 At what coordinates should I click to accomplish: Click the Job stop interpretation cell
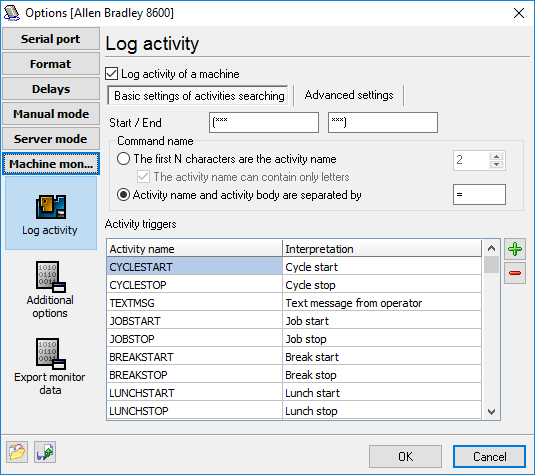tap(382, 339)
